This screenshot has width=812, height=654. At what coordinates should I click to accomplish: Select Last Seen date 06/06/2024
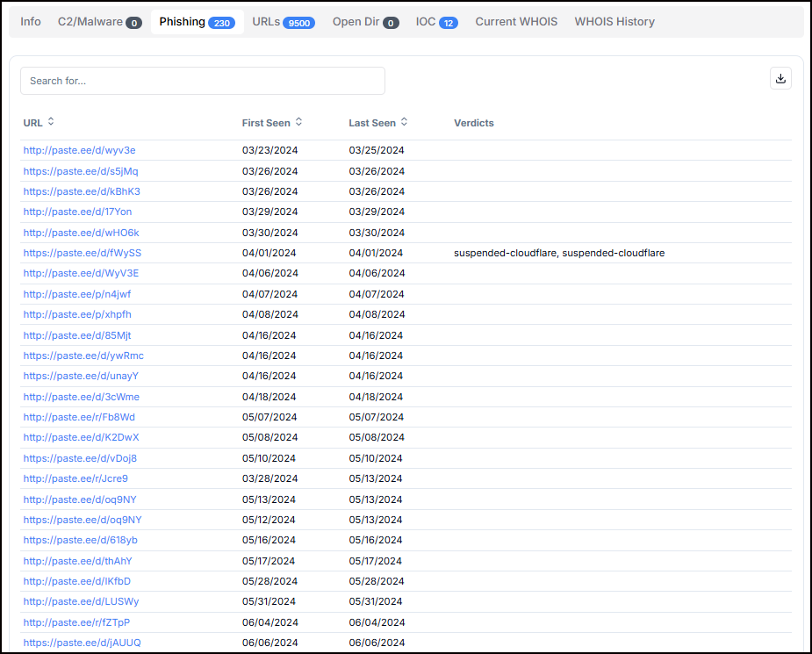click(377, 642)
